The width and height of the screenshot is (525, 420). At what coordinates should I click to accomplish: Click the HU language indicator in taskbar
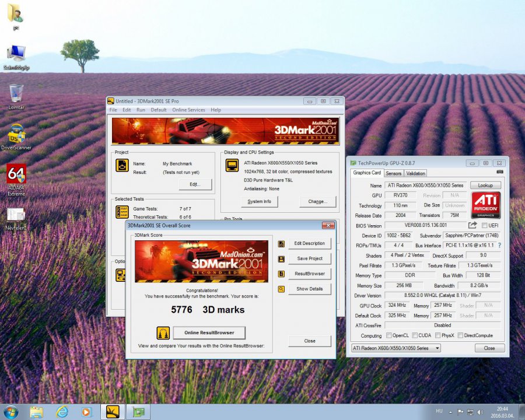(439, 411)
